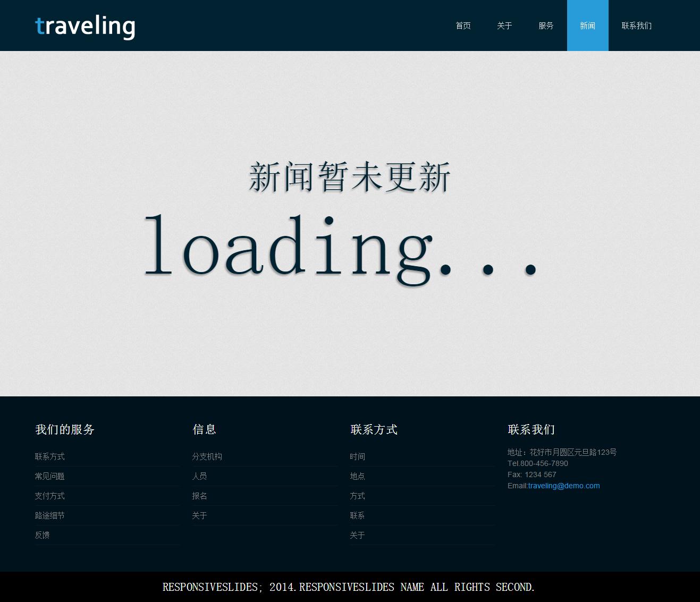This screenshot has width=700, height=602.
Task: Visit the 路途细节 footer link
Action: point(50,515)
